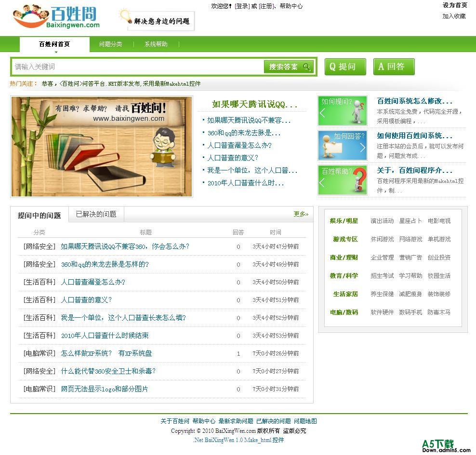
Task: Open the 系统帮助 nav tab
Action: [156, 44]
